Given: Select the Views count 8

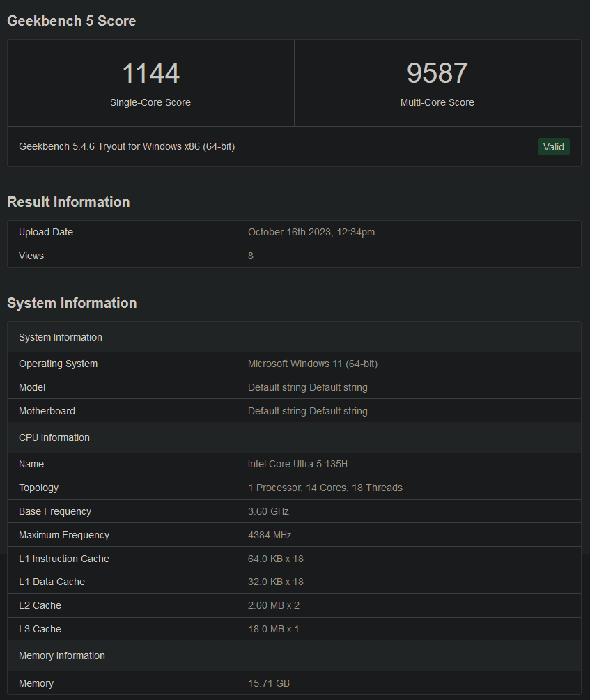Looking at the screenshot, I should click(251, 256).
